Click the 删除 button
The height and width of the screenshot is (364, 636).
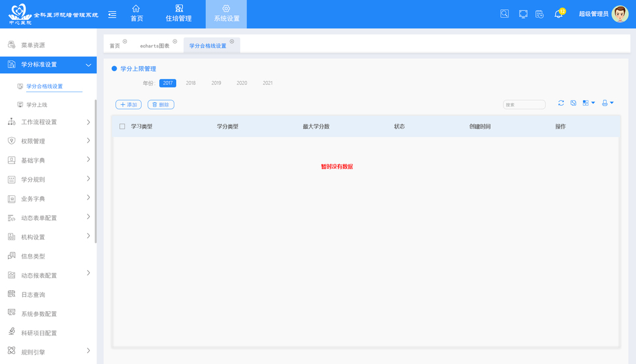point(161,104)
